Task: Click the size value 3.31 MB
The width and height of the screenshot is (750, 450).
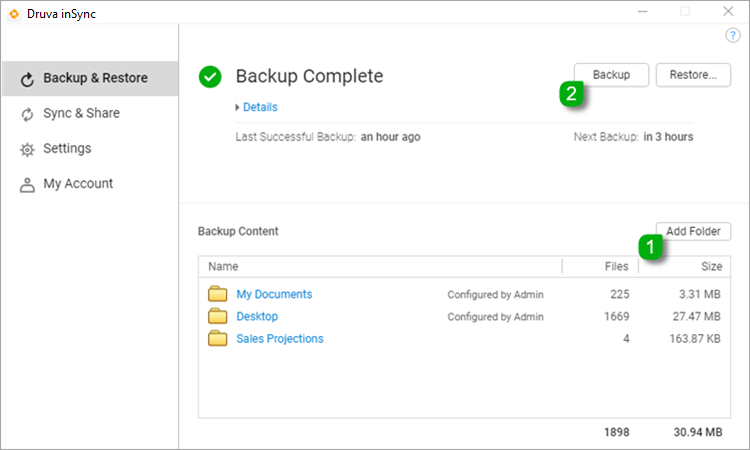Action: [700, 294]
